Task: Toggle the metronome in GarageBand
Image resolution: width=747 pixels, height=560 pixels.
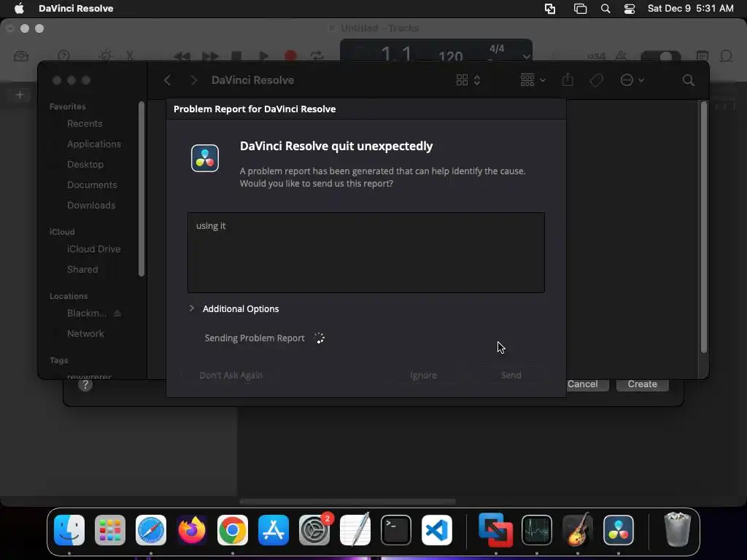Action: coord(621,56)
